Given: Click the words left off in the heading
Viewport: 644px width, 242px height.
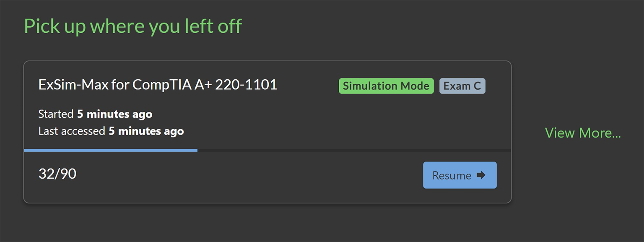Looking at the screenshot, I should [213, 26].
